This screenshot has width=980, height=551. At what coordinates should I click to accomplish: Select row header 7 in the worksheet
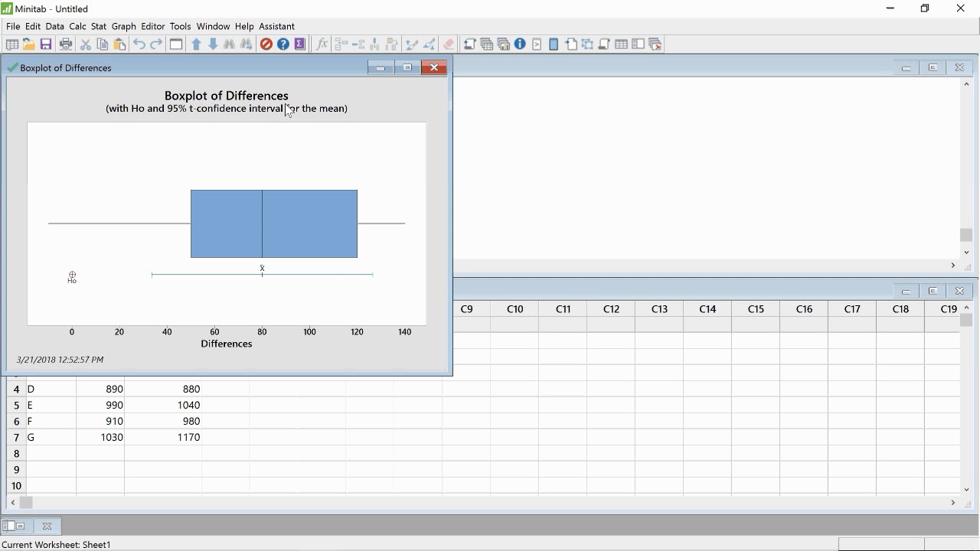tap(16, 438)
